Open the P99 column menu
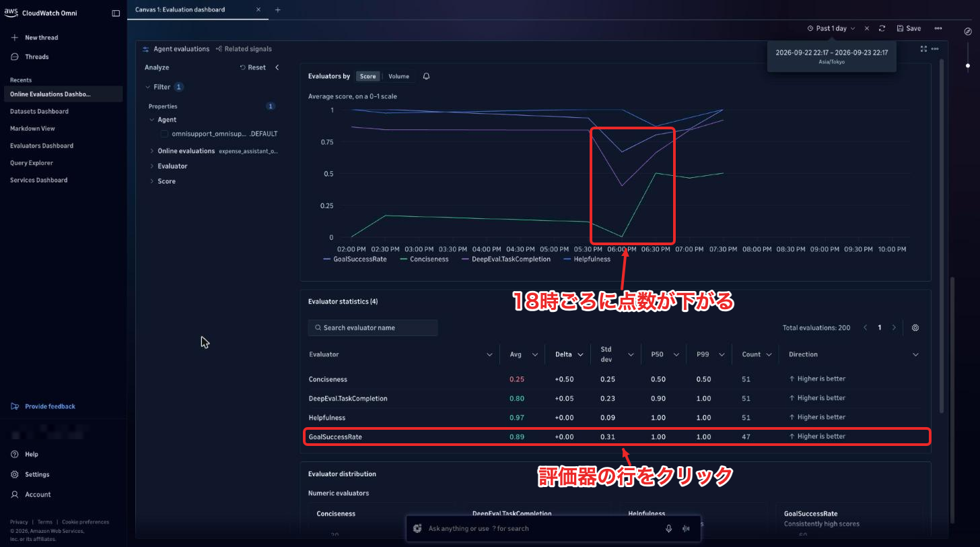The width and height of the screenshot is (980, 547). pyautogui.click(x=721, y=355)
